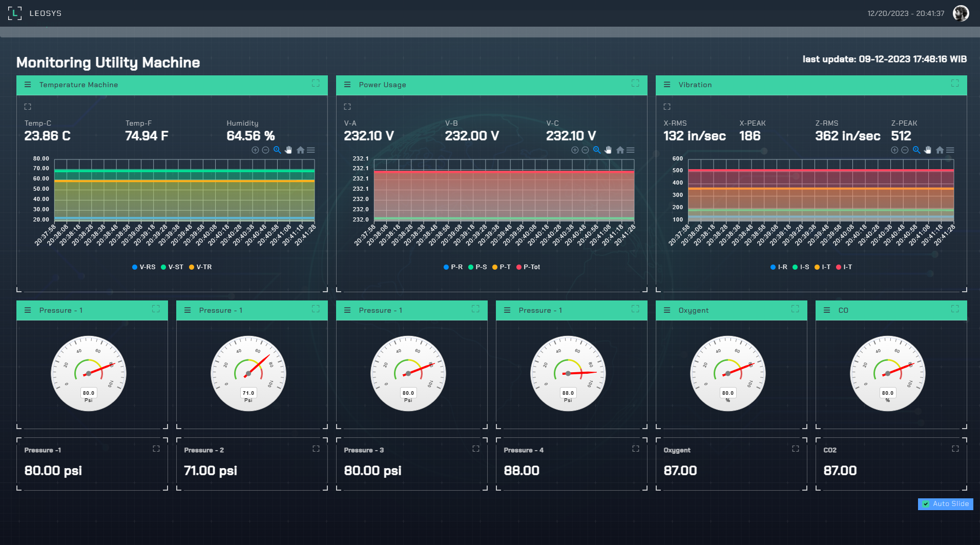This screenshot has height=545, width=980.
Task: Select the magnifier zoom tool on Vibration chart
Action: pyautogui.click(x=916, y=150)
